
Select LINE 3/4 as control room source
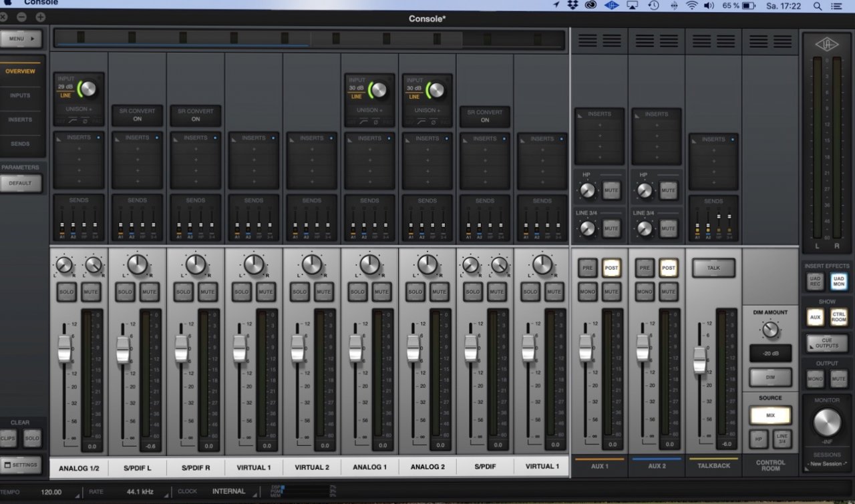tap(782, 439)
